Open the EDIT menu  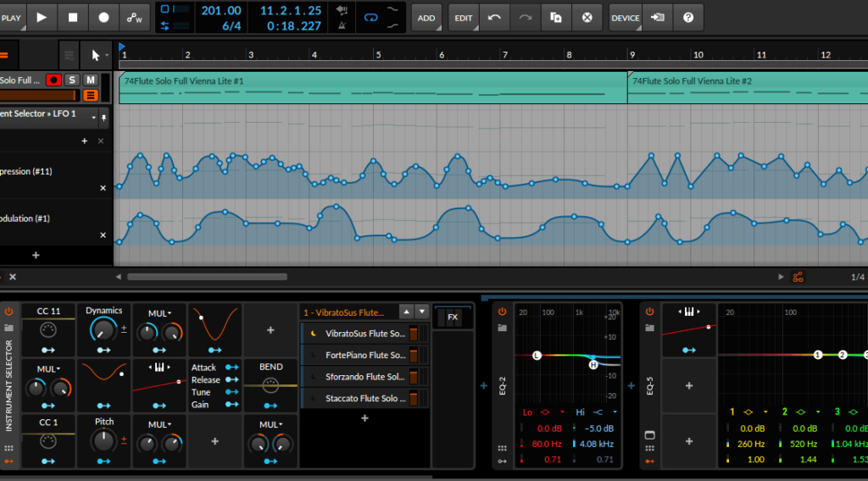click(464, 17)
